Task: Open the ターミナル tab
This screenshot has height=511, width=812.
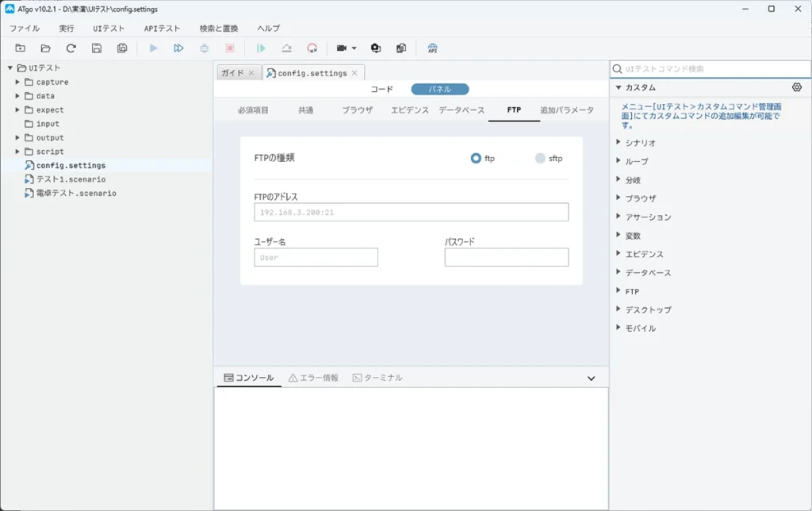Action: [377, 378]
